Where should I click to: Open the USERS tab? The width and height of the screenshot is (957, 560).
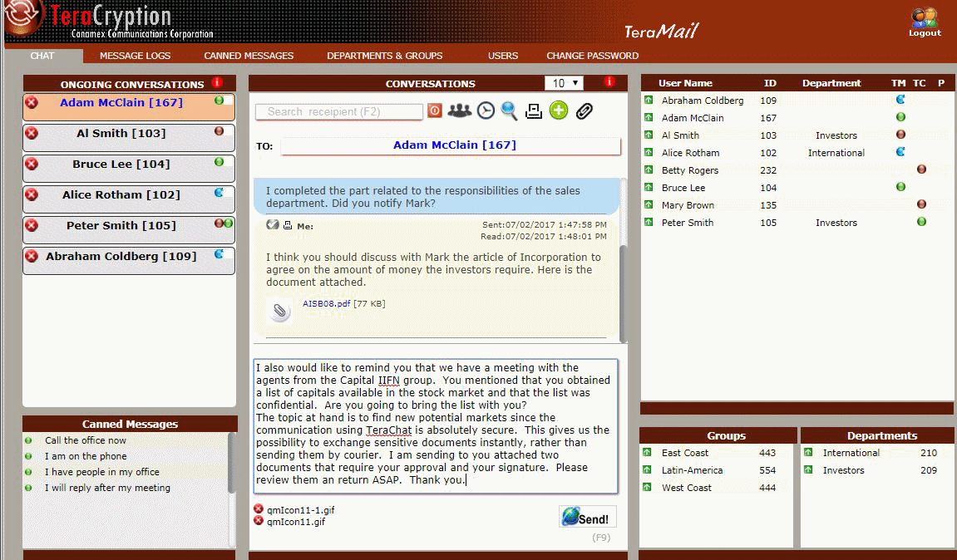click(503, 56)
